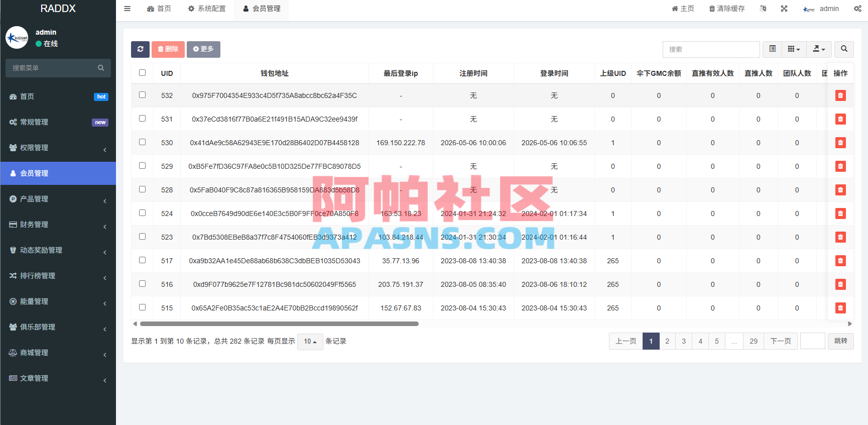Click the sidebar menu search magnifier icon

(101, 68)
